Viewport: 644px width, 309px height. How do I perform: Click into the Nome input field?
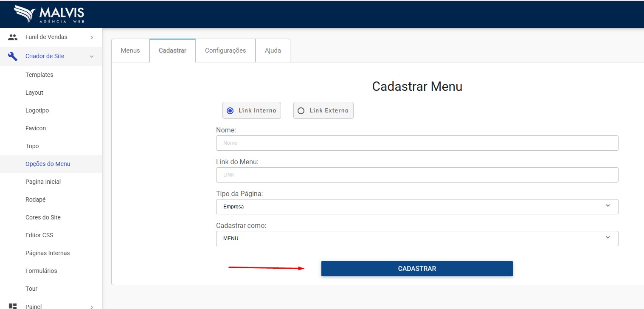417,143
